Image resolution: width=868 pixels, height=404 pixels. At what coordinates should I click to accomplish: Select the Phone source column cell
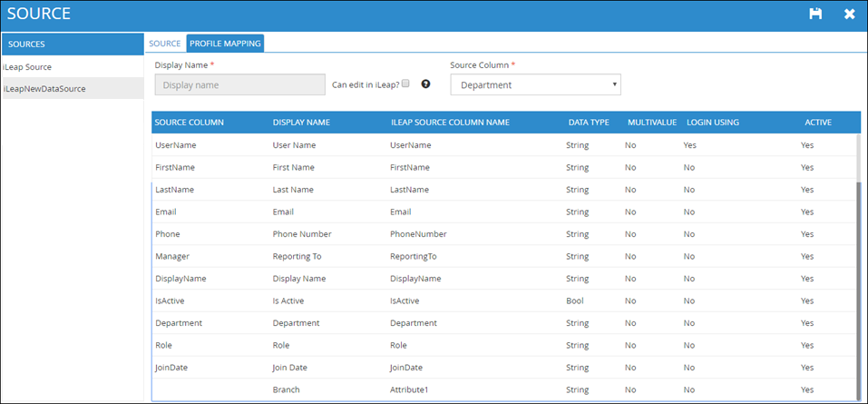coord(167,234)
